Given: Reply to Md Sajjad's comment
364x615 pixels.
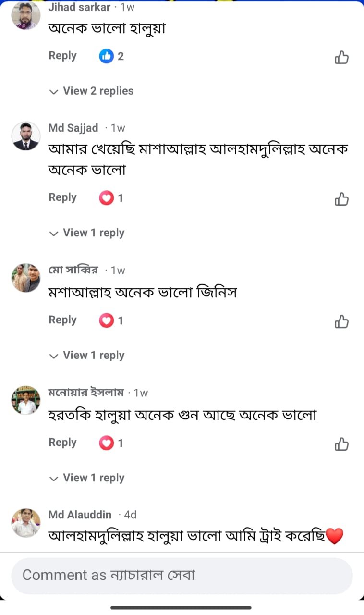Looking at the screenshot, I should coord(62,197).
